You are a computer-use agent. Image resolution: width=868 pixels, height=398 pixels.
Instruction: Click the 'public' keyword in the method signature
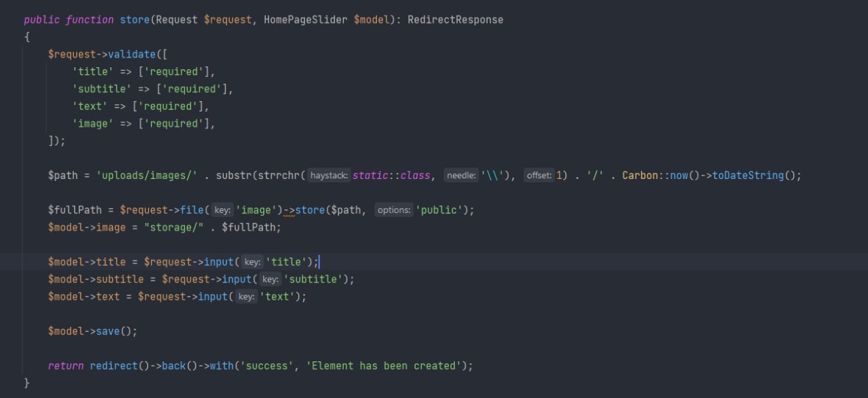pos(42,20)
